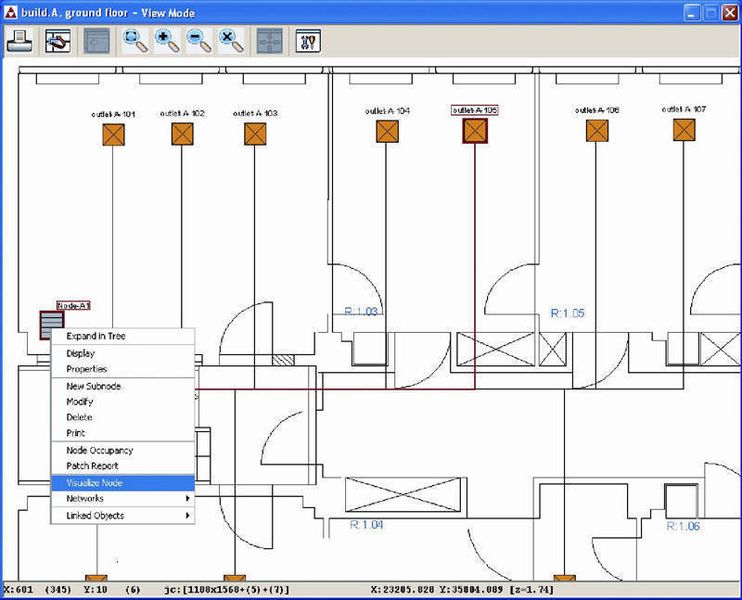742x600 pixels.
Task: Choose Display from context menu
Action: [123, 353]
